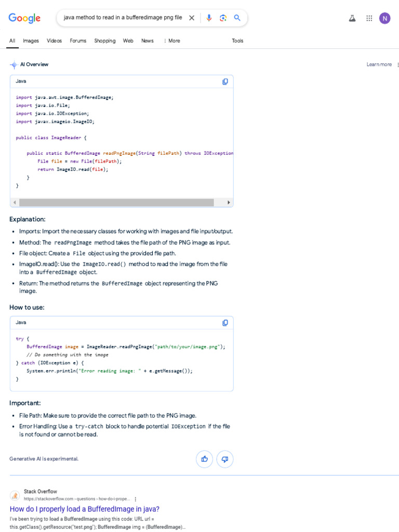Open search Tools
The image size is (399, 532).
(x=237, y=41)
